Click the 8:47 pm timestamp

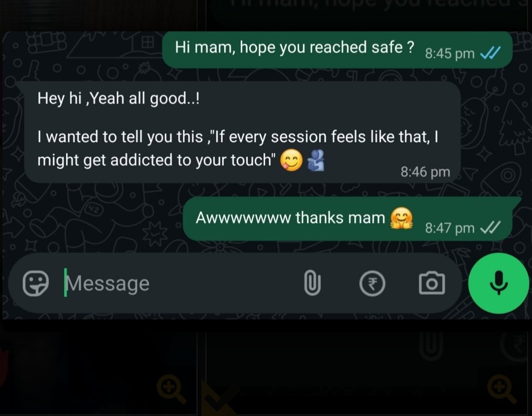450,228
